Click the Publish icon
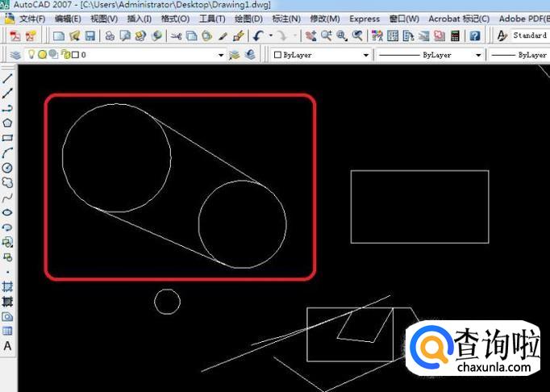Image resolution: width=550 pixels, height=392 pixels. (x=140, y=35)
